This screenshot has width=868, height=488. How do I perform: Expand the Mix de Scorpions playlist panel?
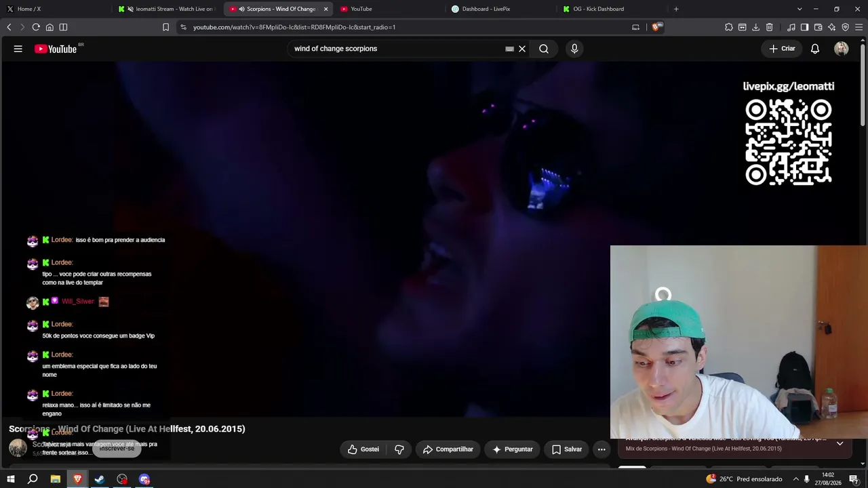pos(840,443)
